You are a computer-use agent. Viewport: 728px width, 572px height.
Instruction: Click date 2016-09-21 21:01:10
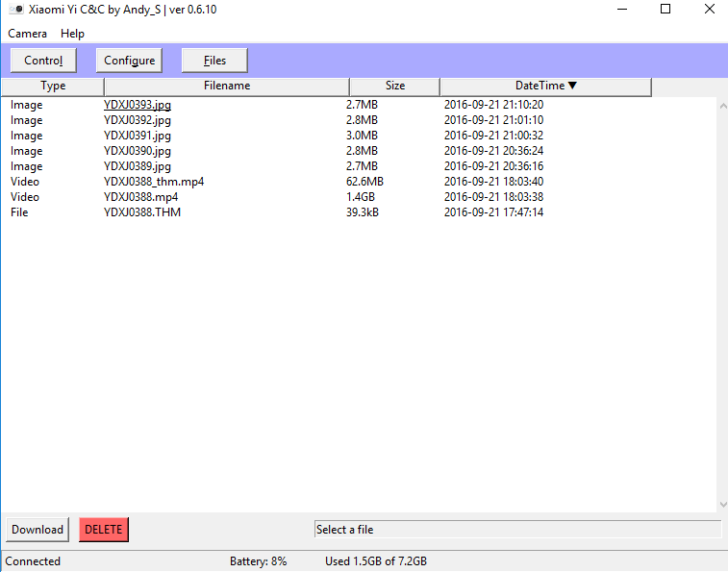click(493, 120)
